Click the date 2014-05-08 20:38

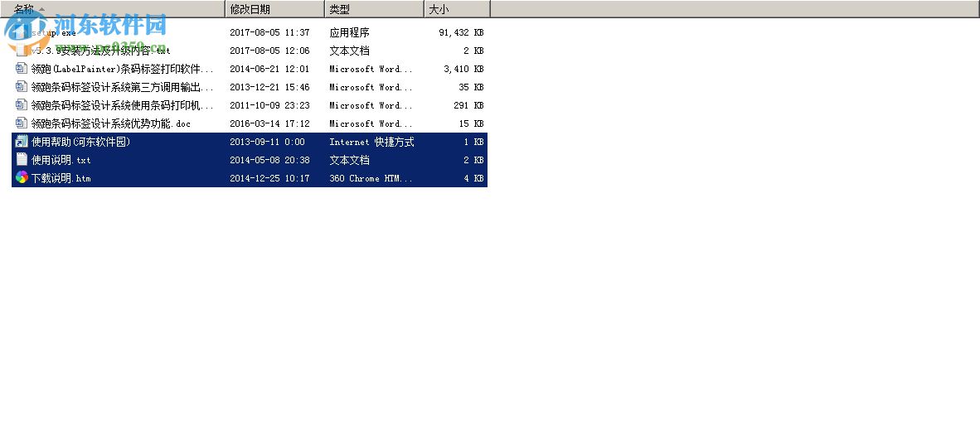coord(269,160)
